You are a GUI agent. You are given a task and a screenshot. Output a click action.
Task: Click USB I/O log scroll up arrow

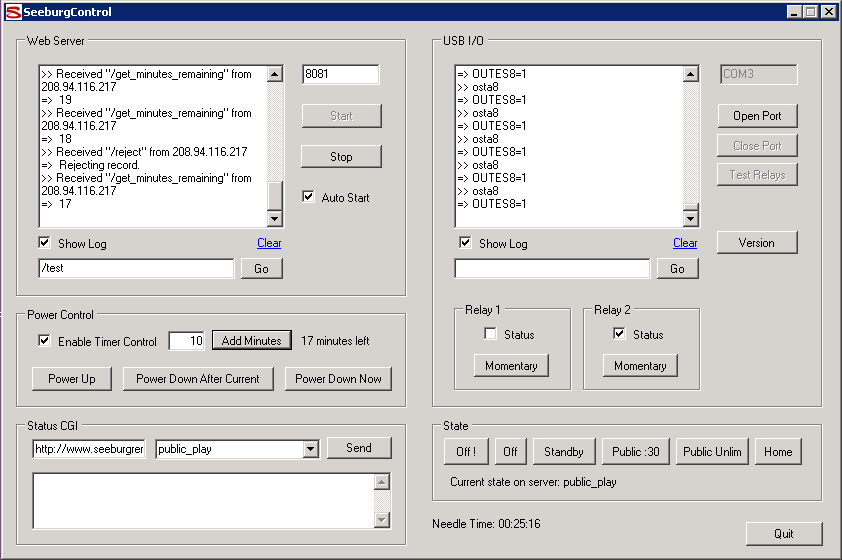[x=691, y=74]
